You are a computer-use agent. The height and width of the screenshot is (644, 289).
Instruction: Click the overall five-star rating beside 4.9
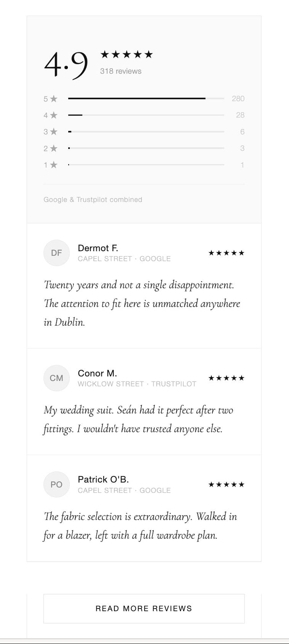[x=126, y=54]
